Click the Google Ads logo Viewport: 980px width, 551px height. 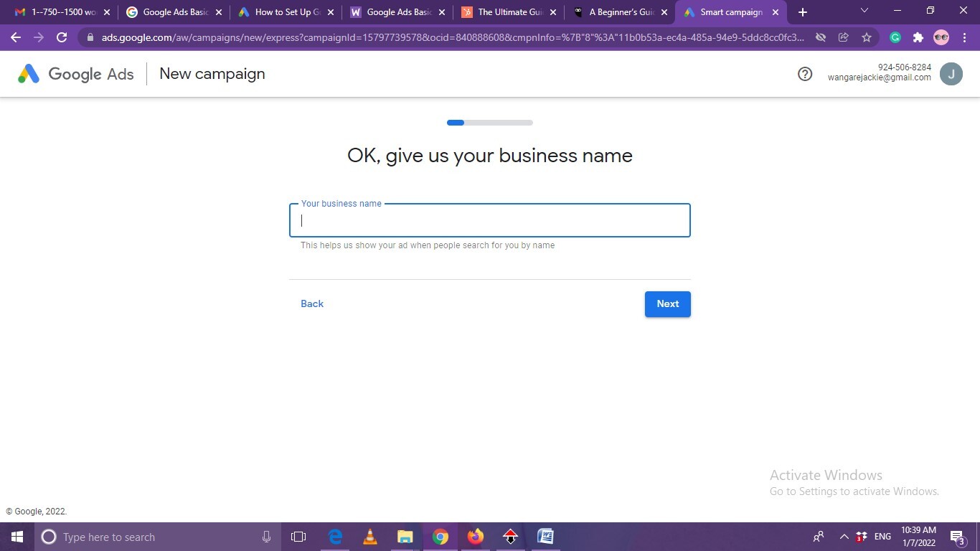[76, 74]
